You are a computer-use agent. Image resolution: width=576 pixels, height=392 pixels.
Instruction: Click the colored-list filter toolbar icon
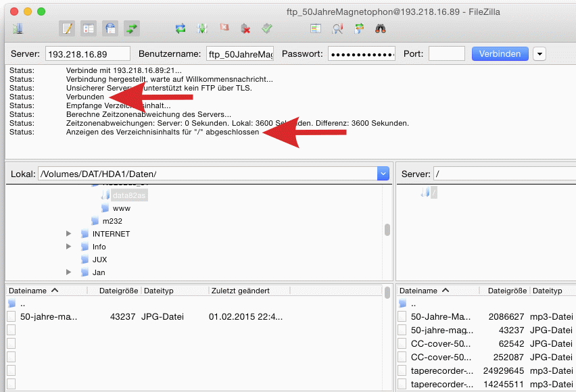[316, 28]
